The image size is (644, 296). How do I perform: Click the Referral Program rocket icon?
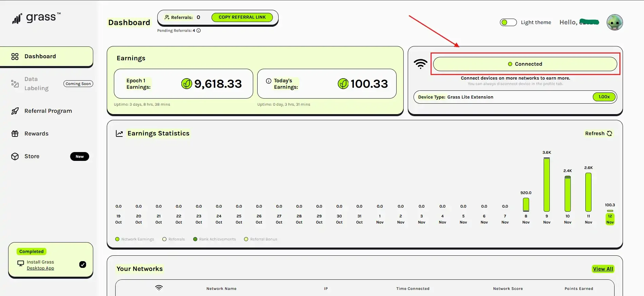click(15, 111)
